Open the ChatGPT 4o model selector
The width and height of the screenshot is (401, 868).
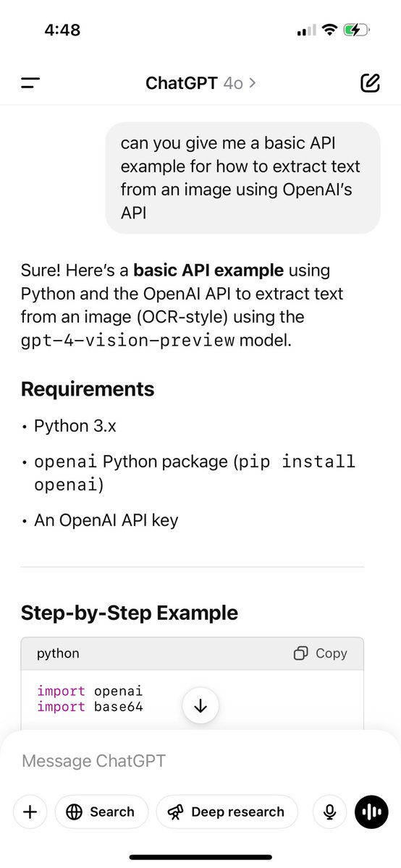click(x=200, y=83)
